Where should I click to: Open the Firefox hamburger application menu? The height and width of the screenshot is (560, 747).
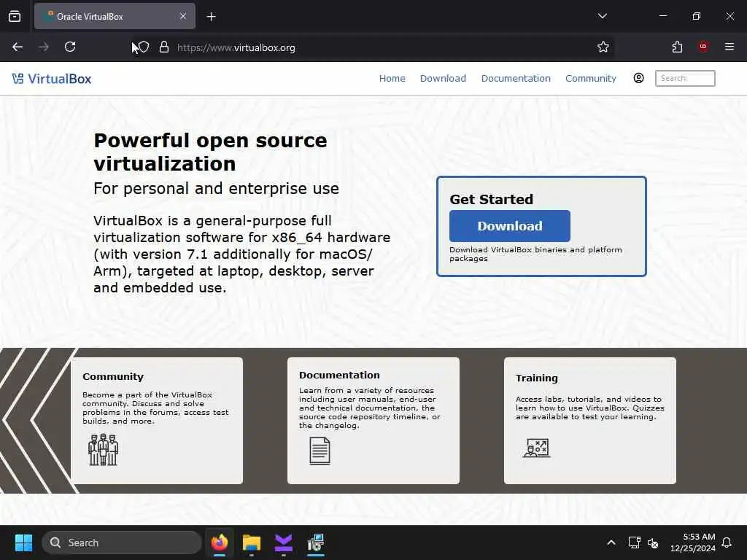pyautogui.click(x=729, y=47)
